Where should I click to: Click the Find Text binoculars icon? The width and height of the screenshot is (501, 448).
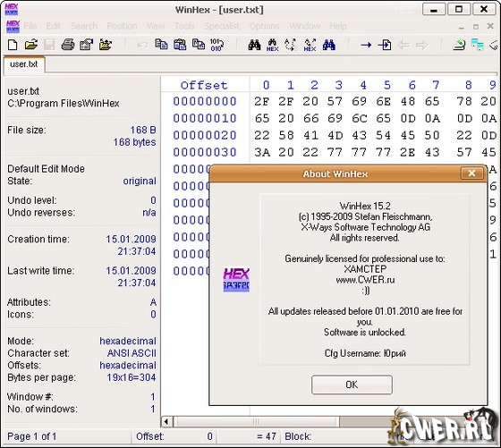point(254,45)
